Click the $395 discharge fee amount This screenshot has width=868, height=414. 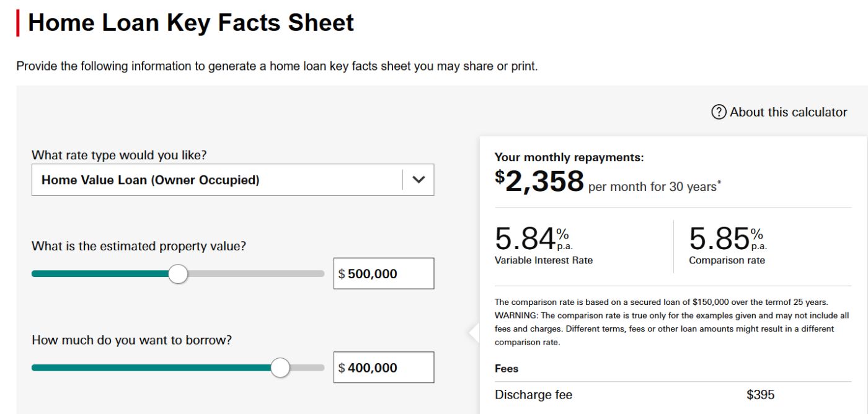pyautogui.click(x=761, y=395)
